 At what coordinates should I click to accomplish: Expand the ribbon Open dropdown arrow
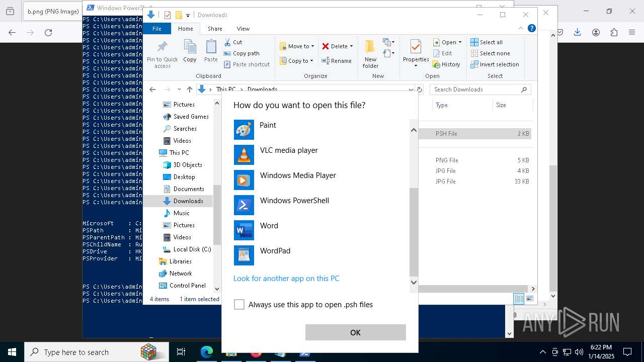pos(460,42)
